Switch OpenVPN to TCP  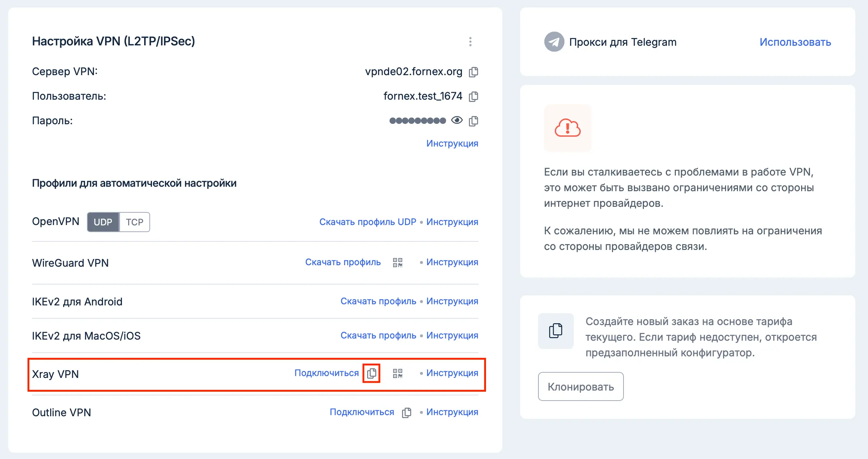click(135, 222)
